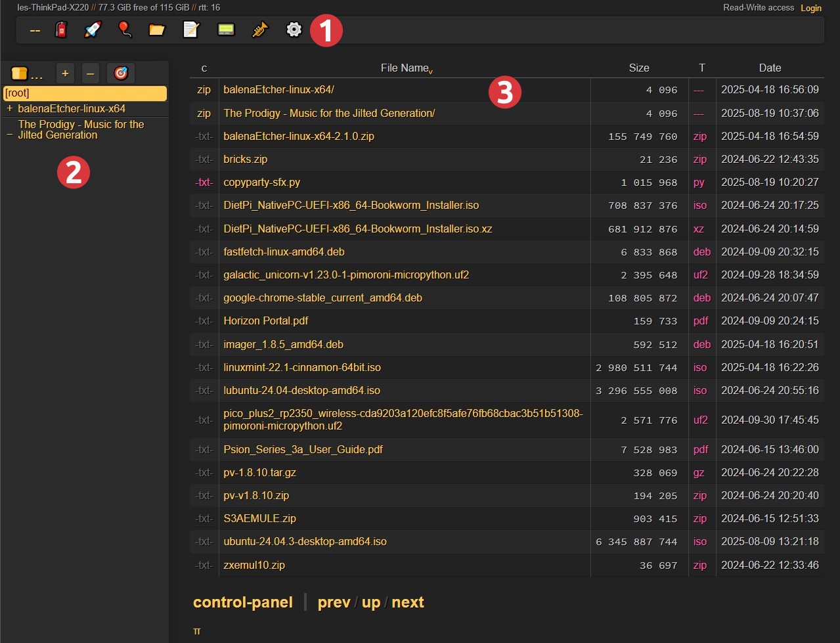Open the balloon basic uploader

tap(124, 30)
